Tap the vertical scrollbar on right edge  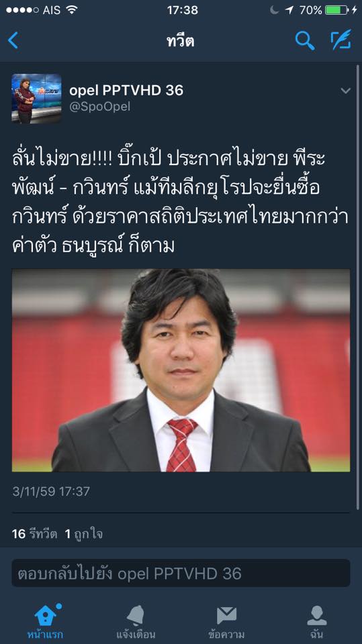click(x=358, y=288)
